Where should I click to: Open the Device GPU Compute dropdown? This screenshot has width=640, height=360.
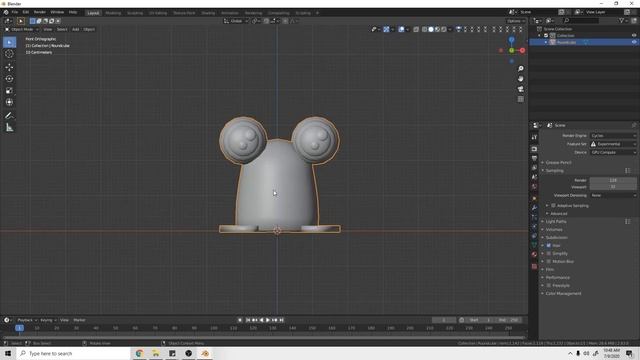point(613,152)
